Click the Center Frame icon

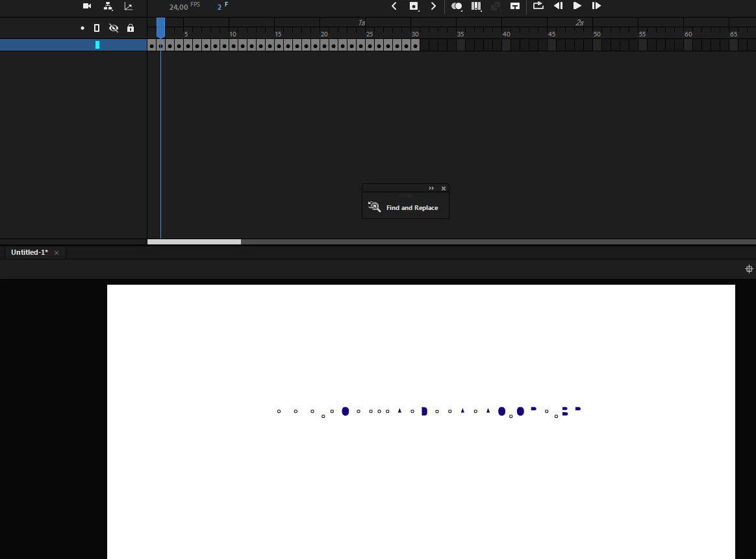pyautogui.click(x=515, y=6)
